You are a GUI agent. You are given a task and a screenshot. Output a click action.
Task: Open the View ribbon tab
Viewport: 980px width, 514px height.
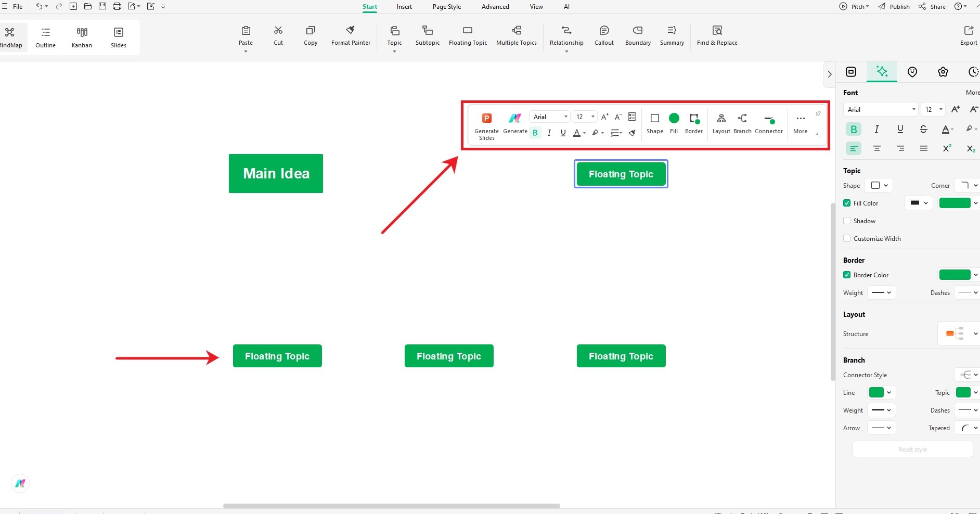(536, 7)
